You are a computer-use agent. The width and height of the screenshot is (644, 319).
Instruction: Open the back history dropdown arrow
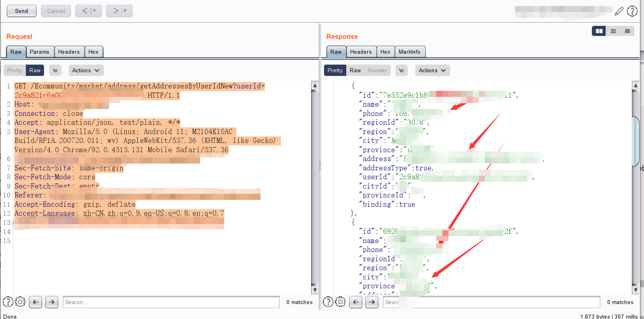[95, 11]
